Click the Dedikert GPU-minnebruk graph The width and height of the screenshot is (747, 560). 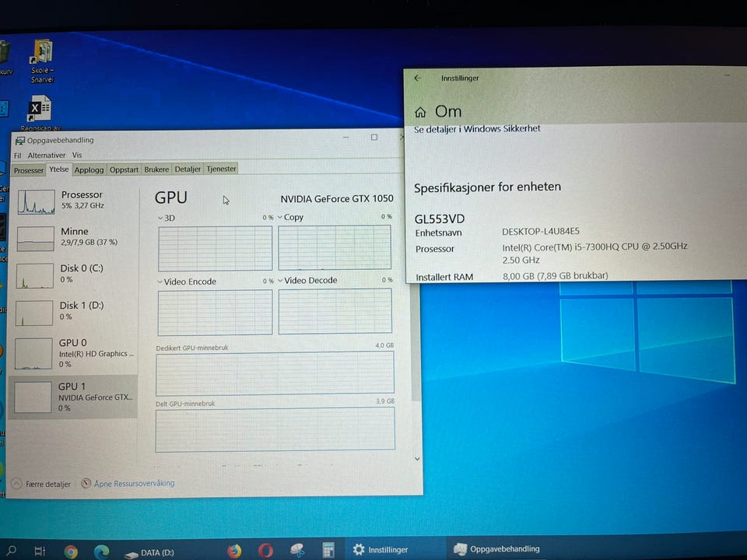click(275, 373)
